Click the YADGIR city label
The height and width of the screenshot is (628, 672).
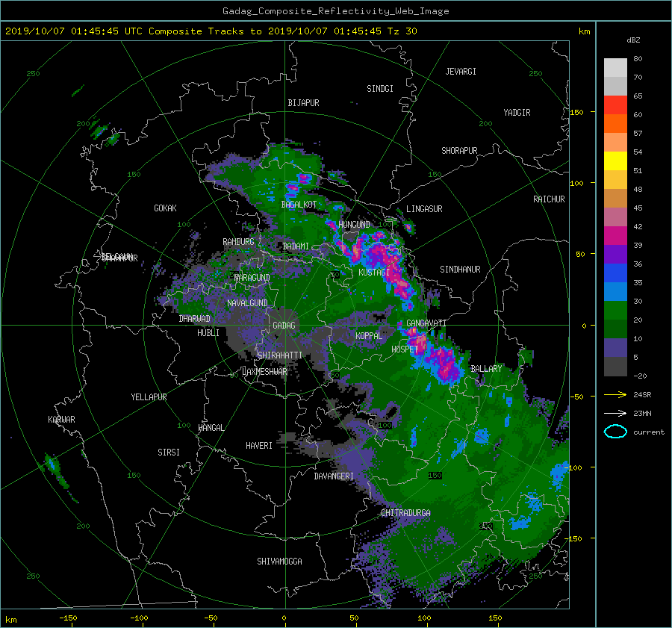tap(517, 112)
